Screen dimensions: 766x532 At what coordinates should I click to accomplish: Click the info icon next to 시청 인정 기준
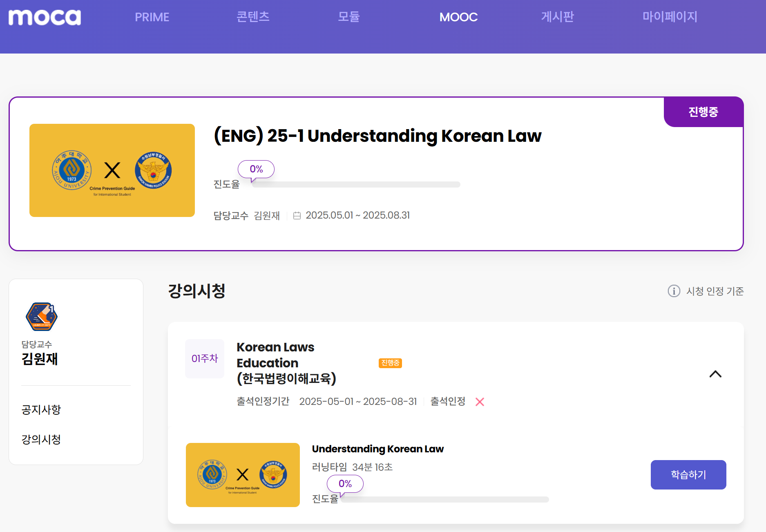click(x=674, y=291)
